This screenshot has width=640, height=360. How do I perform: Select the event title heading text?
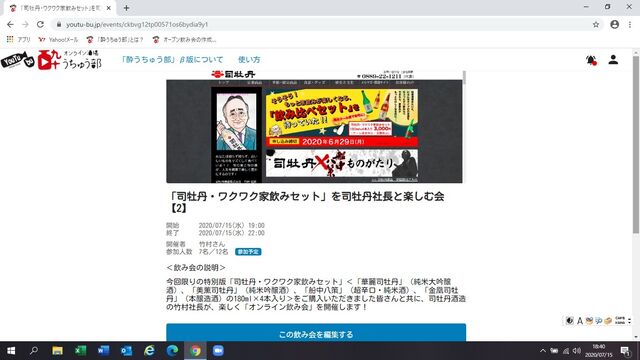pyautogui.click(x=307, y=202)
